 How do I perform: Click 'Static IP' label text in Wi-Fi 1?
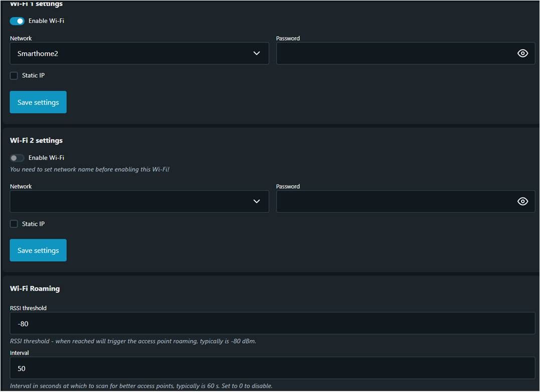coord(33,76)
